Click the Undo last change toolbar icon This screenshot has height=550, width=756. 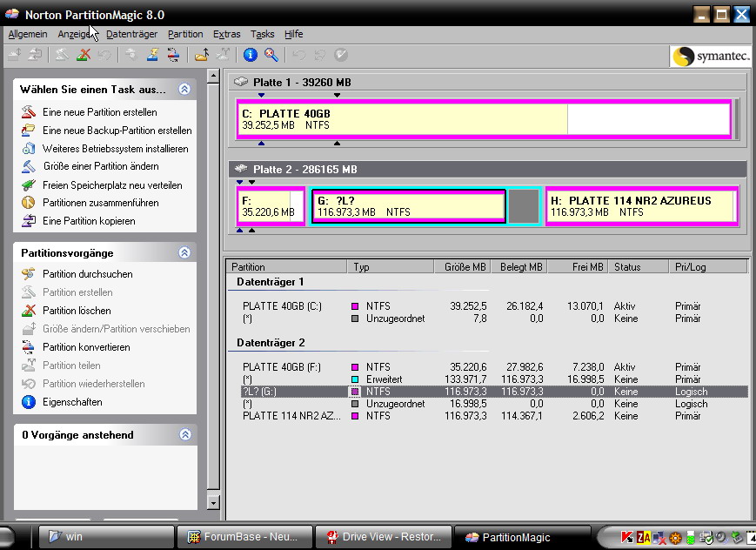coord(299,55)
